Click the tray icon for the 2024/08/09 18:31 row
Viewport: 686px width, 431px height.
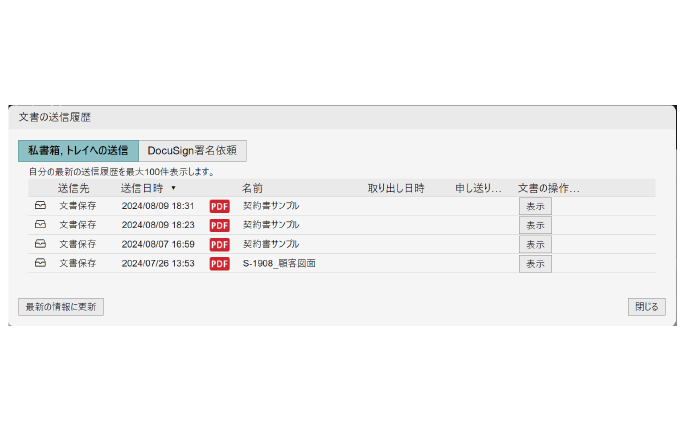pos(40,205)
